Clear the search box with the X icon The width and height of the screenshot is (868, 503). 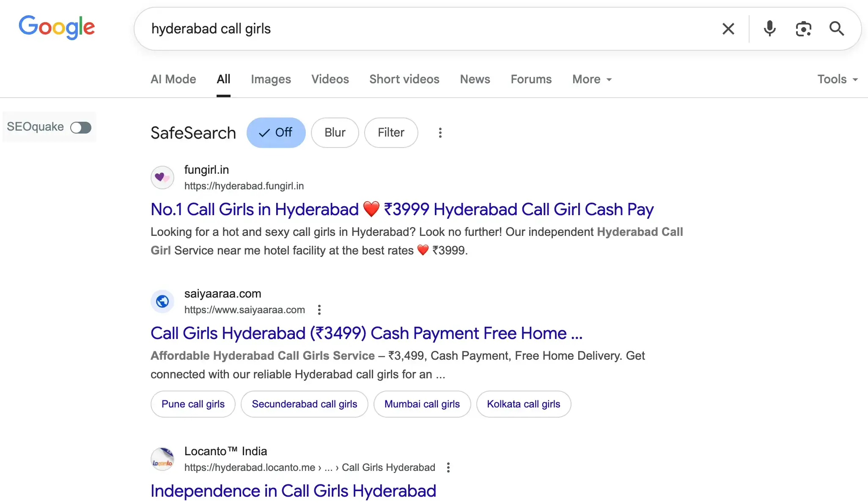(728, 29)
